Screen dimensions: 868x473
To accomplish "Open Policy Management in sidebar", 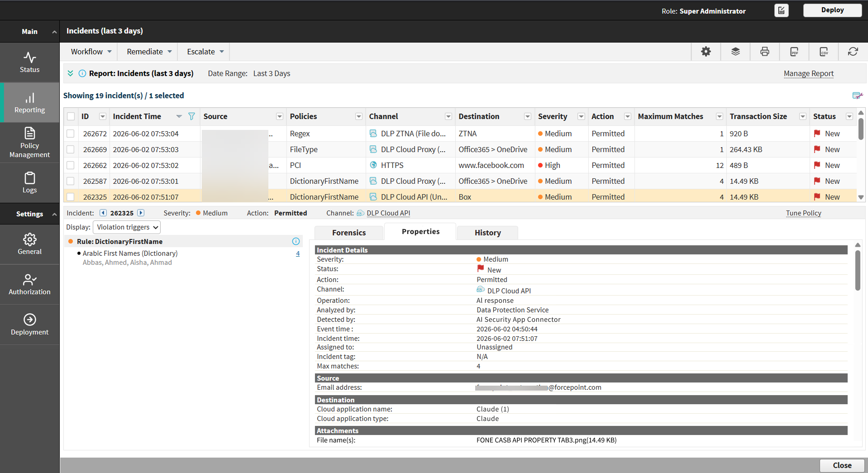I will (29, 143).
